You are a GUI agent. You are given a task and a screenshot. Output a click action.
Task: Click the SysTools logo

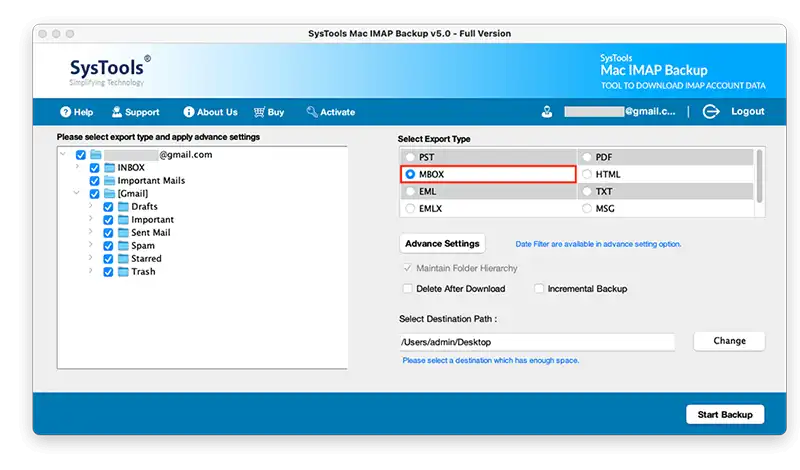(110, 71)
